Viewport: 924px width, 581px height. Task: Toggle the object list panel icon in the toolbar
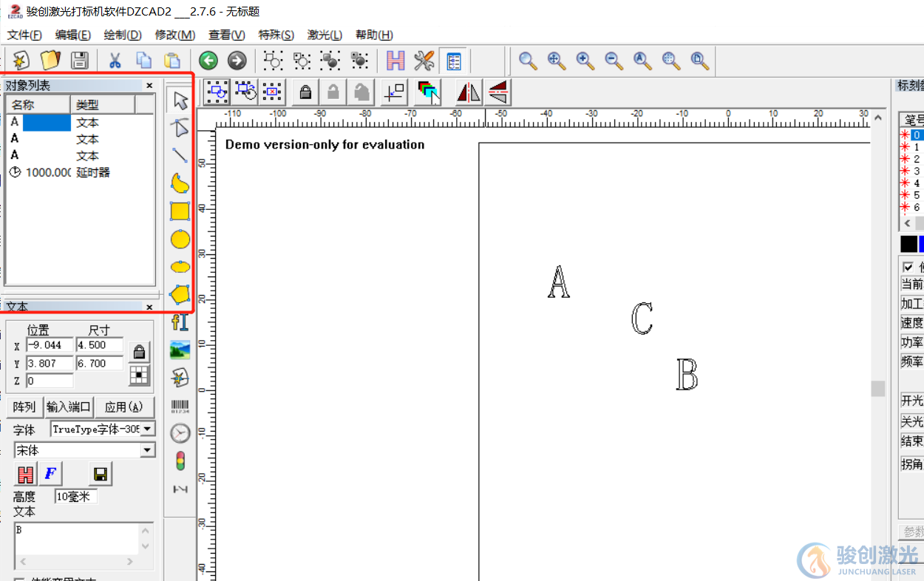coord(453,60)
